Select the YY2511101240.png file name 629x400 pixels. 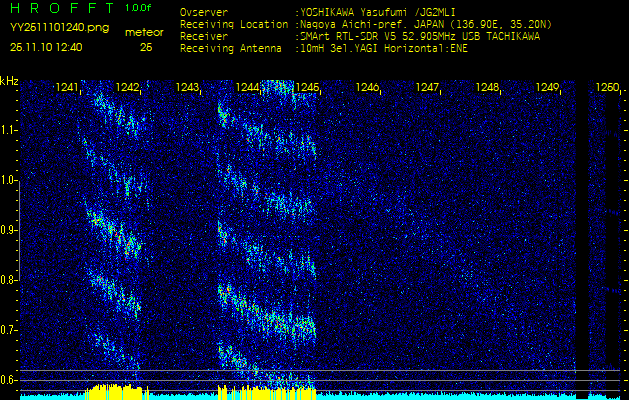59,28
